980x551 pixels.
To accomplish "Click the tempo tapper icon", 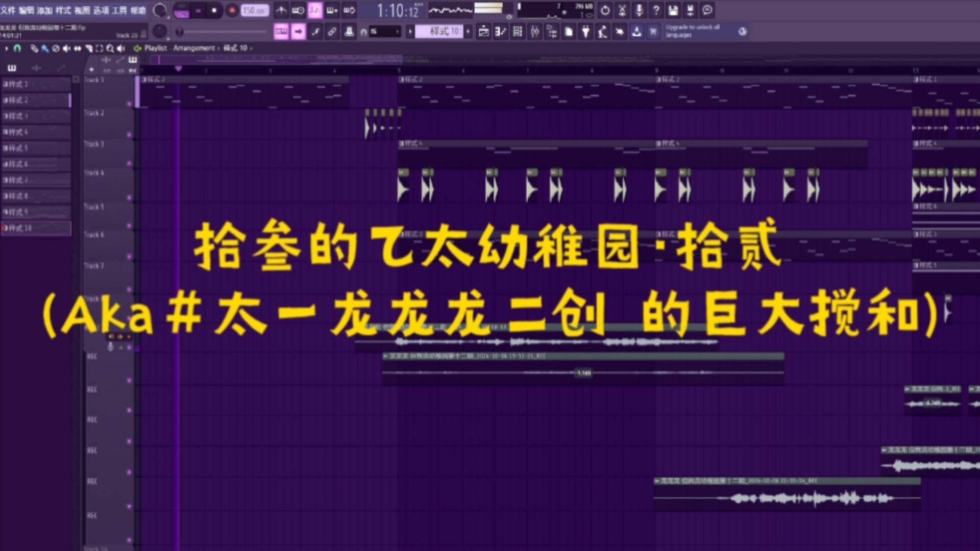I will tap(603, 32).
